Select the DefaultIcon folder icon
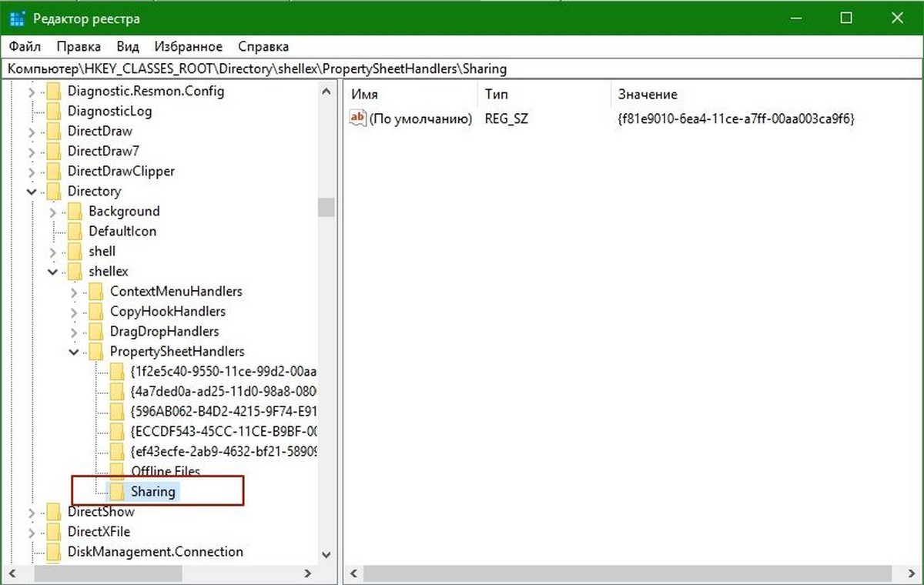Viewport: 924px width, 585px height. [x=75, y=231]
